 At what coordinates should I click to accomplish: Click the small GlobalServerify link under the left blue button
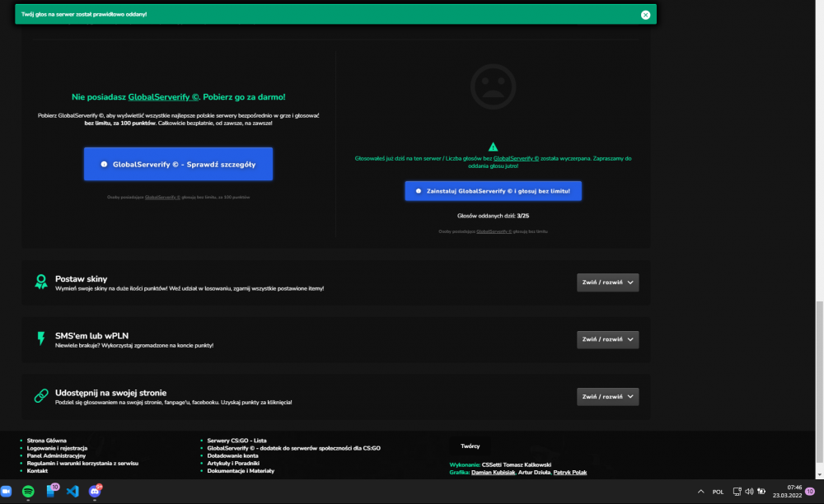(x=162, y=198)
